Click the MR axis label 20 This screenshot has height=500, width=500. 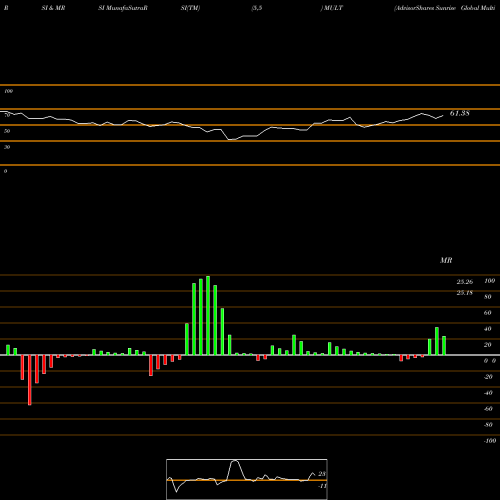coord(488,345)
